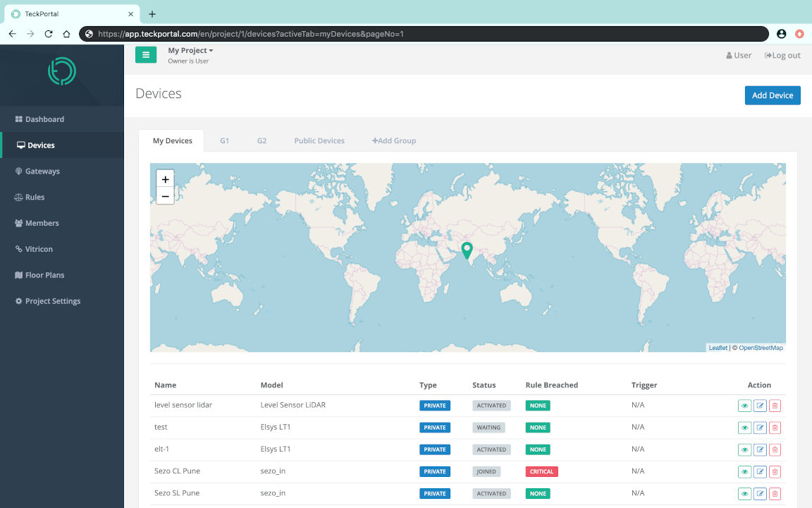Click the Log out link

[x=782, y=56]
